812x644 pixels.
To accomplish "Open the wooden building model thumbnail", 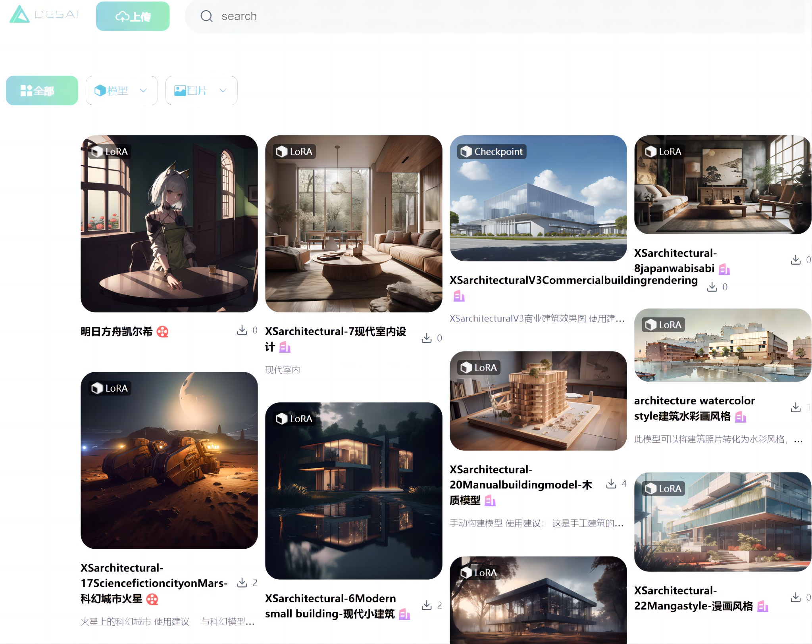I will (538, 401).
